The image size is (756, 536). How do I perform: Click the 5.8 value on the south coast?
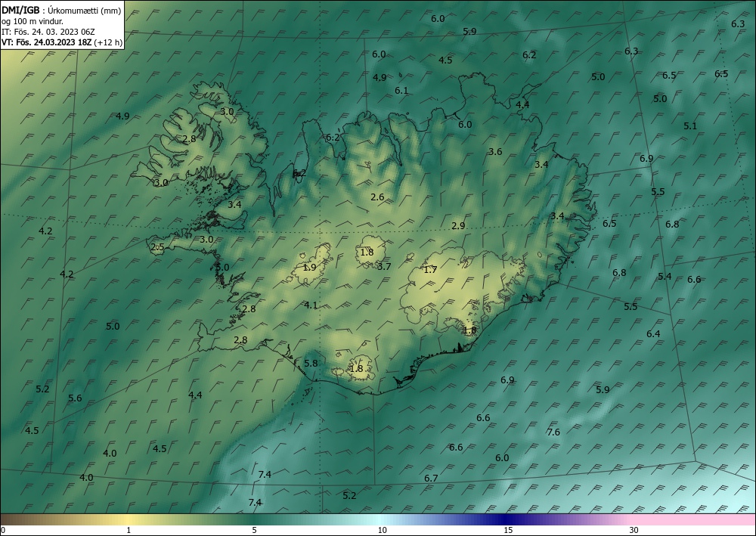click(311, 363)
